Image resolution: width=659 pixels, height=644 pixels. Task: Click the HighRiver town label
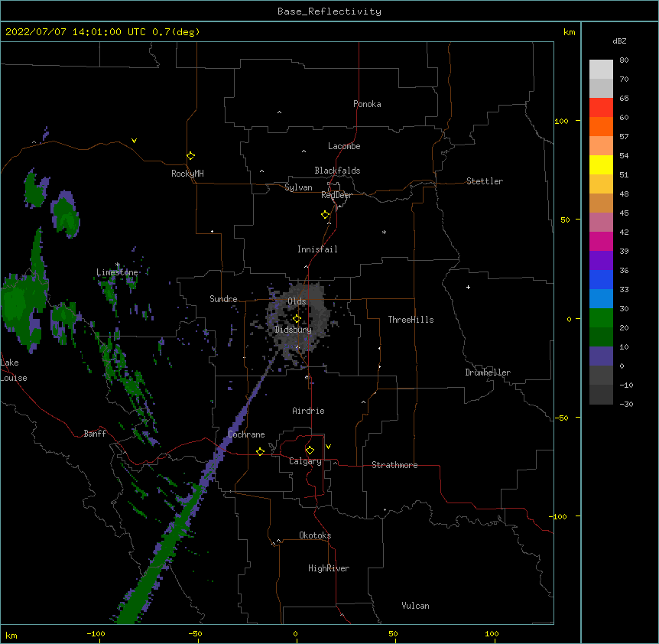point(329,568)
